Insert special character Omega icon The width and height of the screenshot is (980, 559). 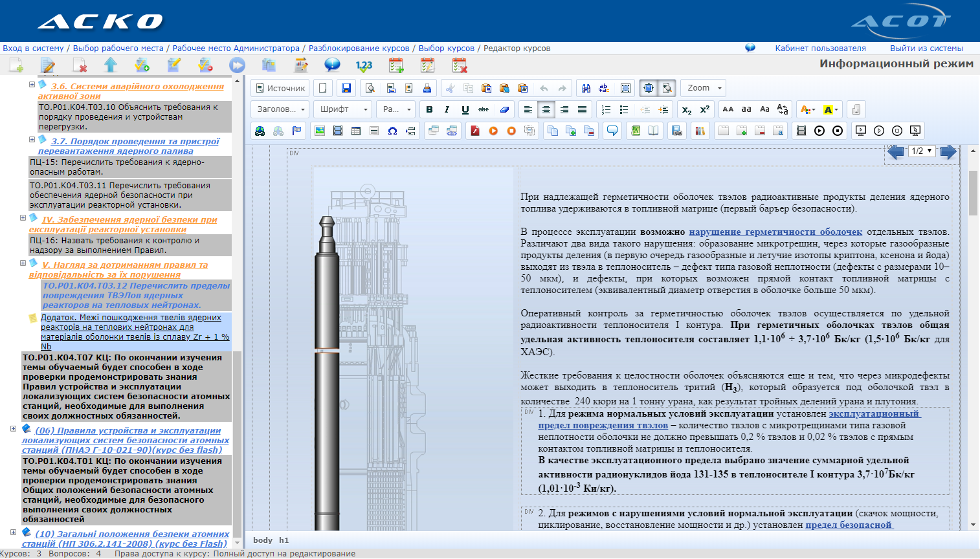click(392, 131)
